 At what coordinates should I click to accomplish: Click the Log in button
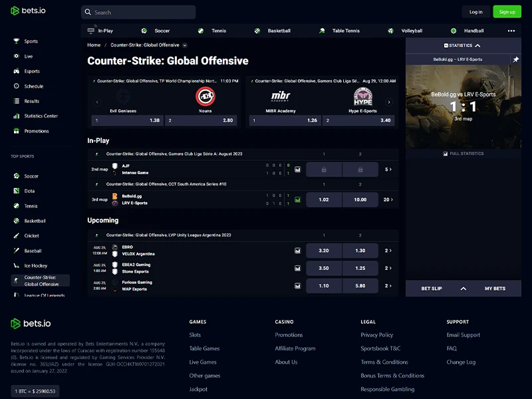475,12
